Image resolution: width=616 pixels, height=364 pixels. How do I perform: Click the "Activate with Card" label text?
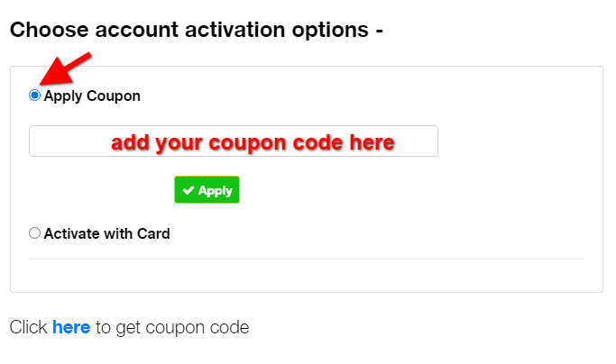point(106,233)
